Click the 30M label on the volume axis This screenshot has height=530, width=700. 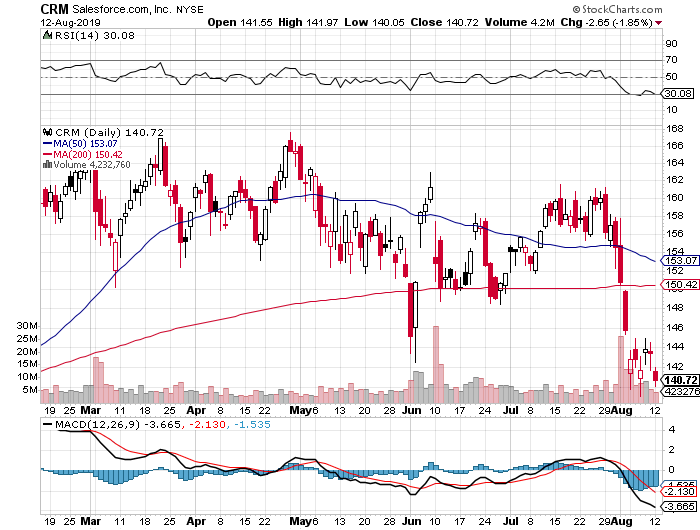coord(27,326)
